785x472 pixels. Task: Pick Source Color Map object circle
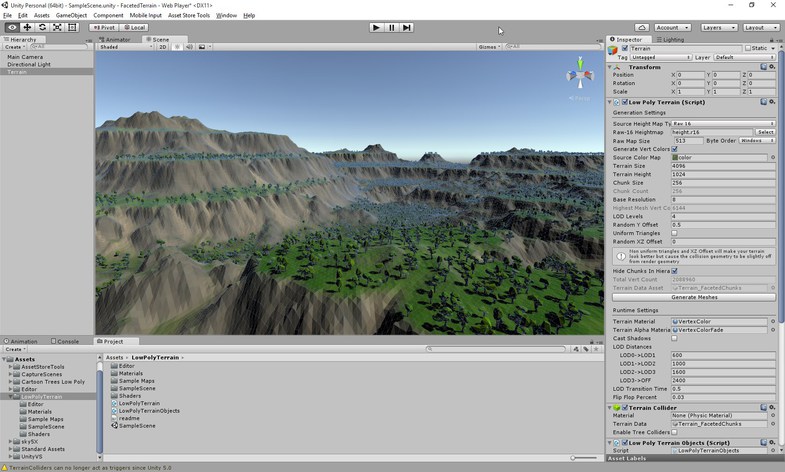pyautogui.click(x=772, y=157)
